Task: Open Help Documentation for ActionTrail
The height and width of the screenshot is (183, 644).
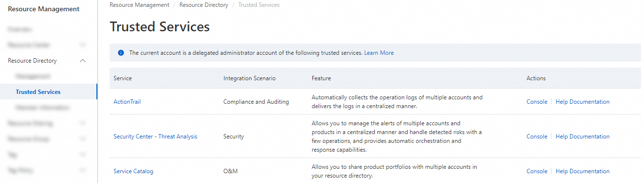Action: [x=583, y=102]
